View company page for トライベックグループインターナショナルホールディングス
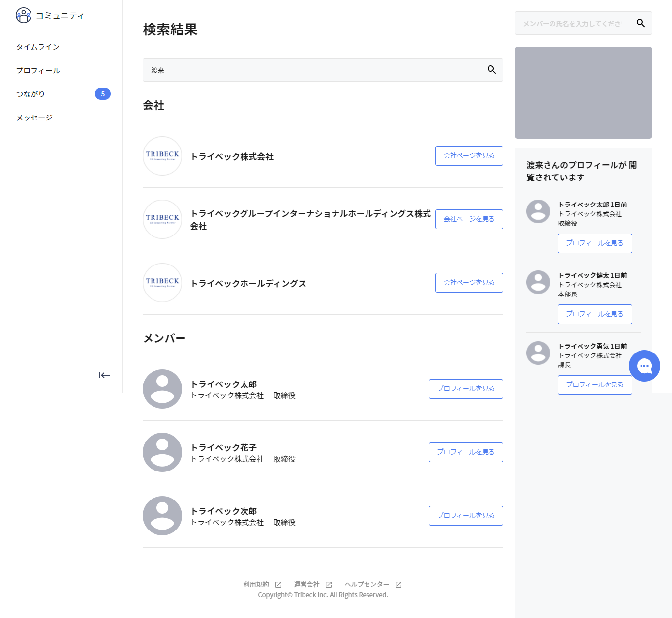Screen dimensions: 672x618 coord(469,219)
